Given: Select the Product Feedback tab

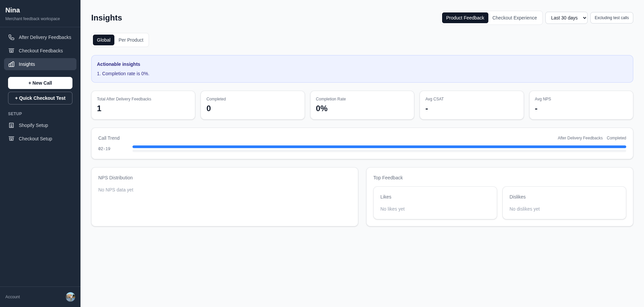Looking at the screenshot, I should click(x=465, y=18).
